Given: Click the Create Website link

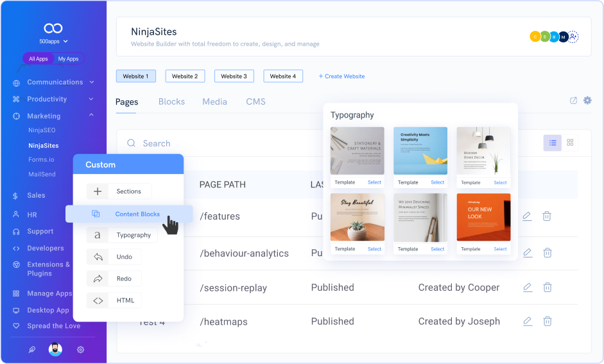Looking at the screenshot, I should pos(341,76).
